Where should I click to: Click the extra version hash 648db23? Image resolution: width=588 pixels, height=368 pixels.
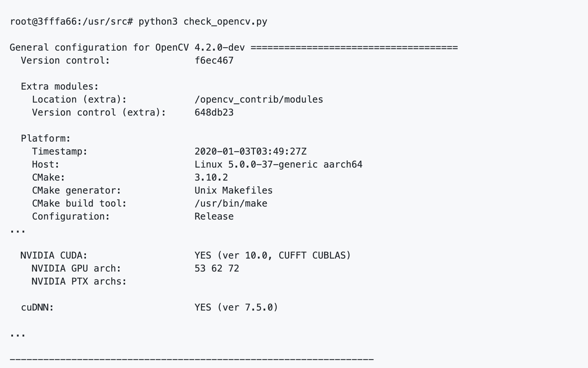[214, 113]
